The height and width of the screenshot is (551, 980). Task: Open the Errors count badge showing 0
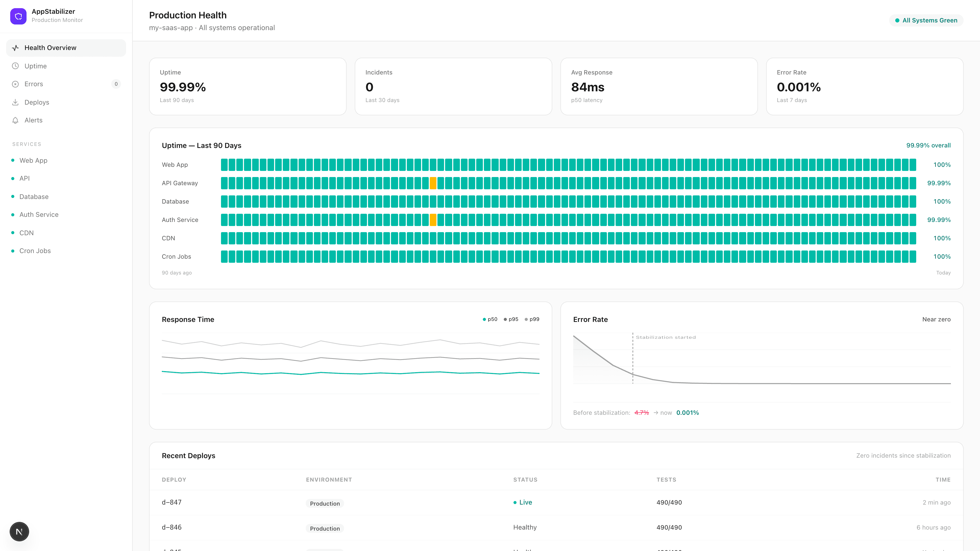pyautogui.click(x=116, y=84)
